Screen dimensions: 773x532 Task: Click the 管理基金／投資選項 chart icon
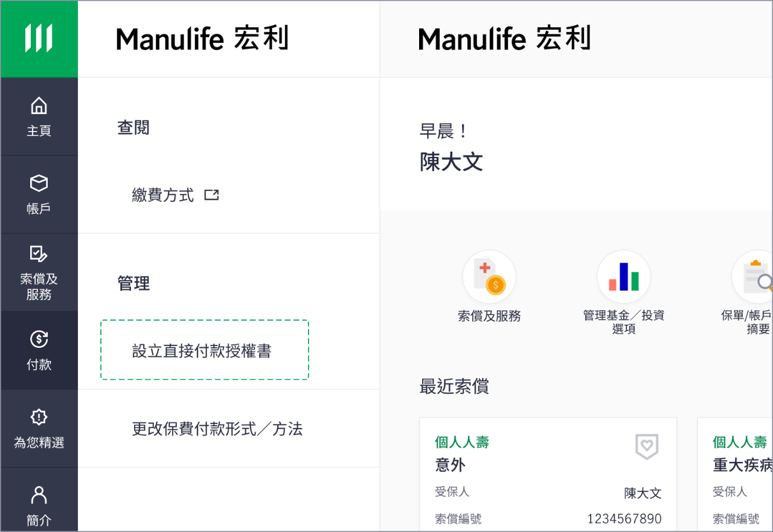624,277
